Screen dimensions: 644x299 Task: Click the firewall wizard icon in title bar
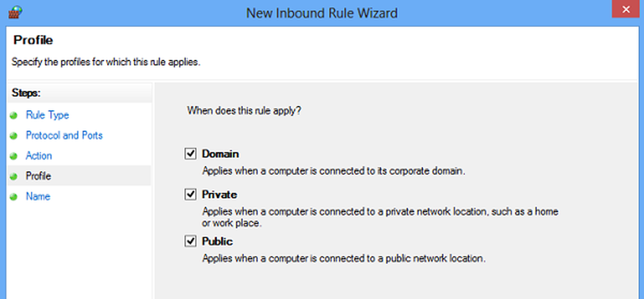[15, 12]
